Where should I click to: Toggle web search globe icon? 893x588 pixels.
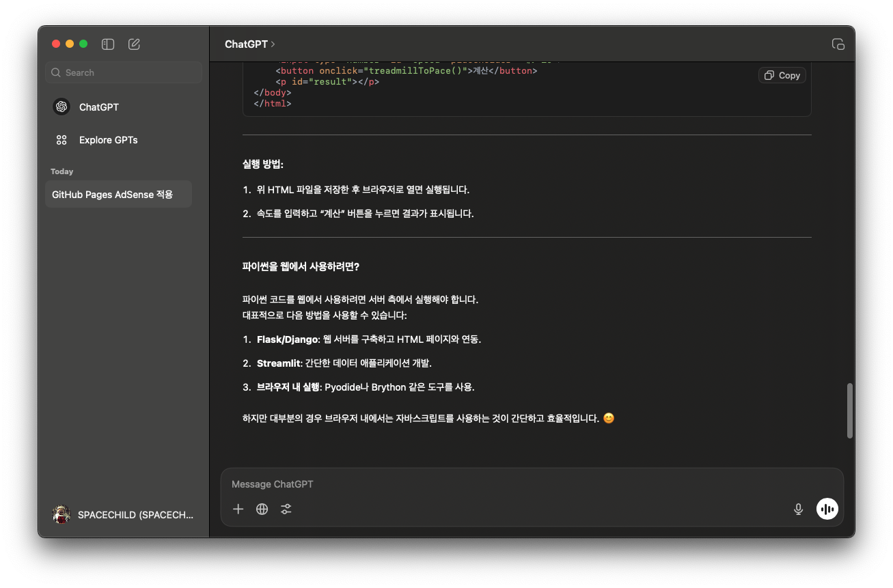[x=262, y=509]
